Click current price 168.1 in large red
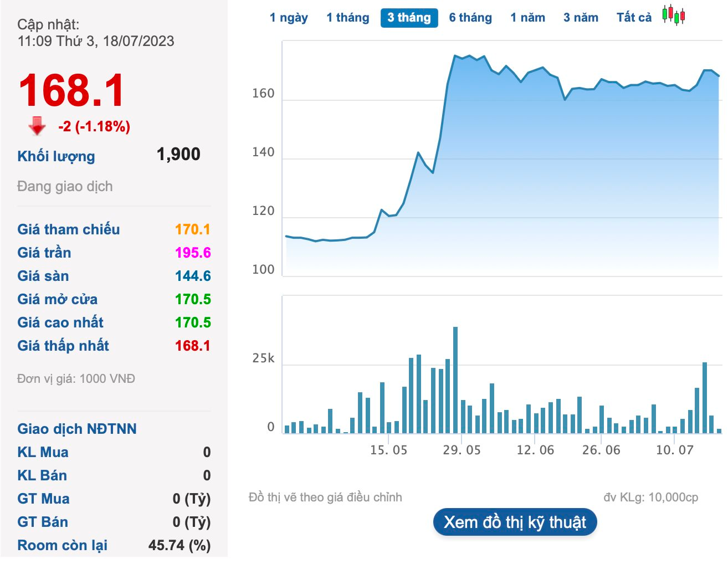The width and height of the screenshot is (728, 564). click(72, 91)
